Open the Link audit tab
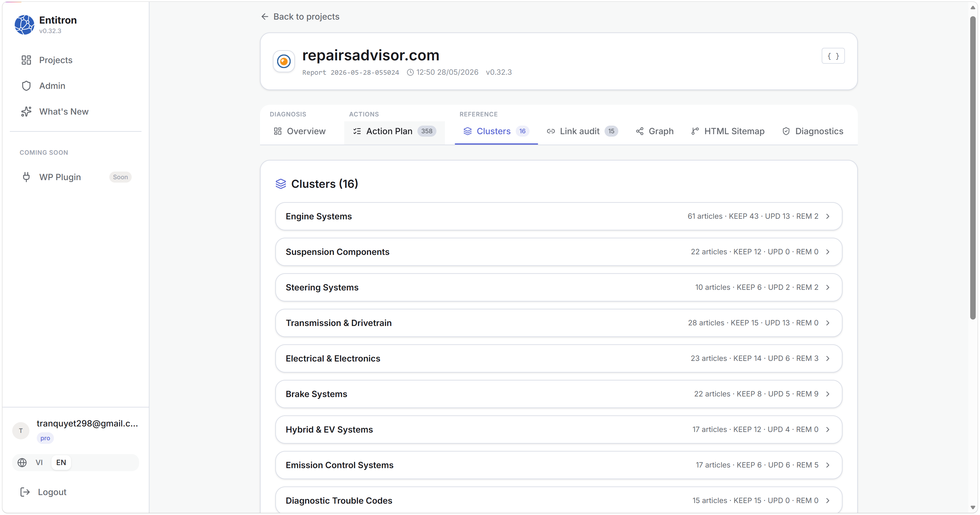 click(x=582, y=131)
